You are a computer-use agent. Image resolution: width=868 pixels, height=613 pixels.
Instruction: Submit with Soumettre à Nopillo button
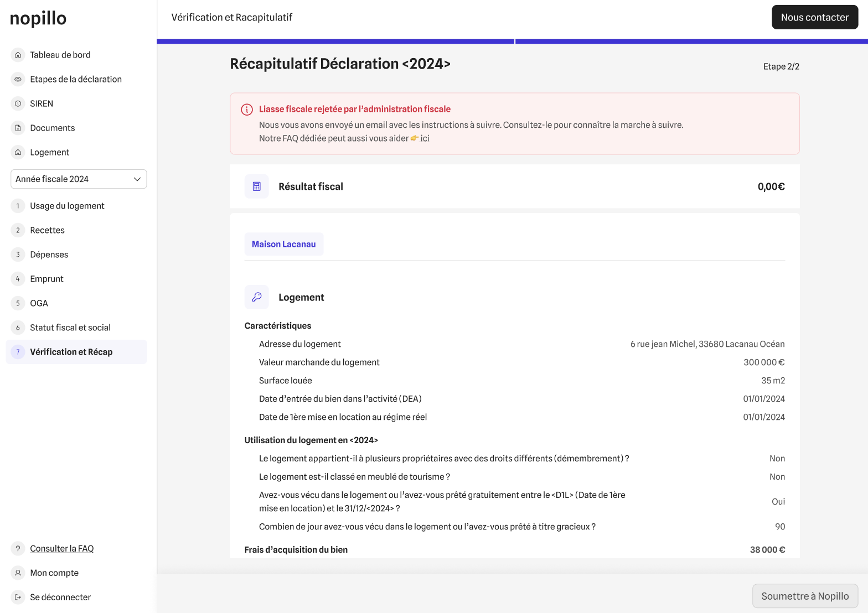pyautogui.click(x=804, y=596)
